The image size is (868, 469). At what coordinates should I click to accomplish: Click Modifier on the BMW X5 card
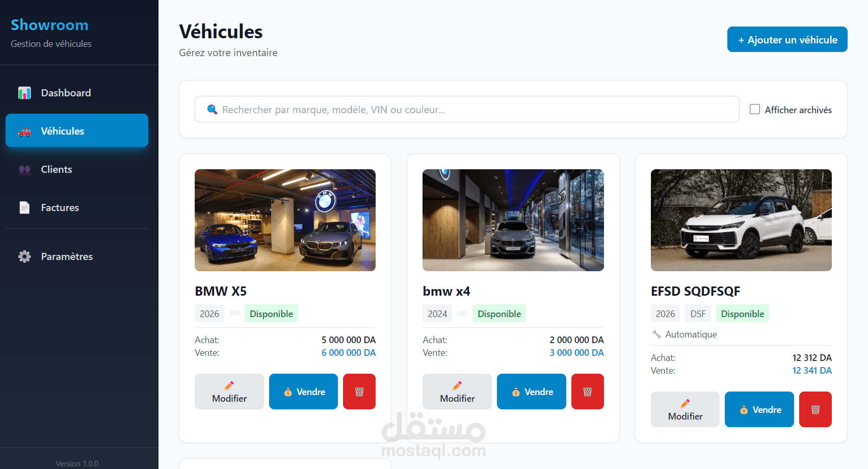coord(229,392)
